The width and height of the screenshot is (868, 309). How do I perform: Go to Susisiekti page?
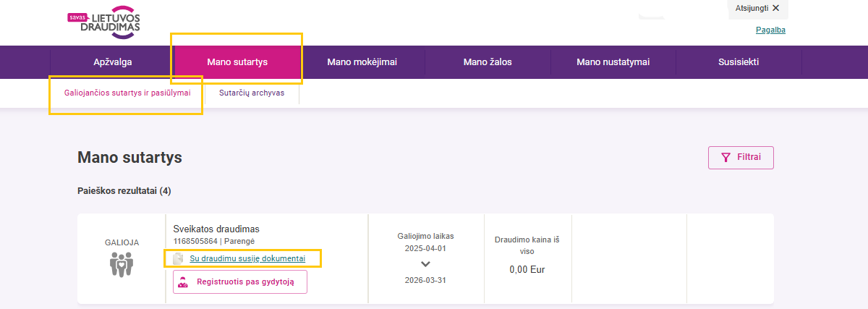(x=739, y=62)
